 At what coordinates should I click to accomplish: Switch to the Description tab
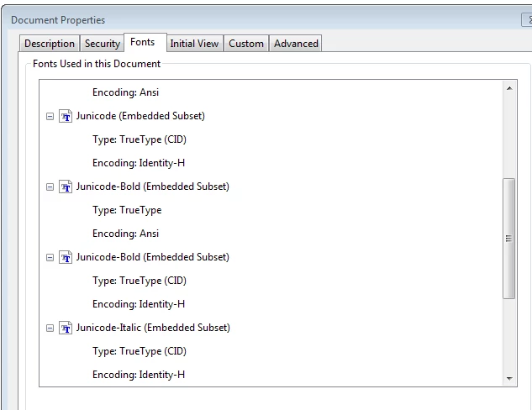tap(50, 44)
